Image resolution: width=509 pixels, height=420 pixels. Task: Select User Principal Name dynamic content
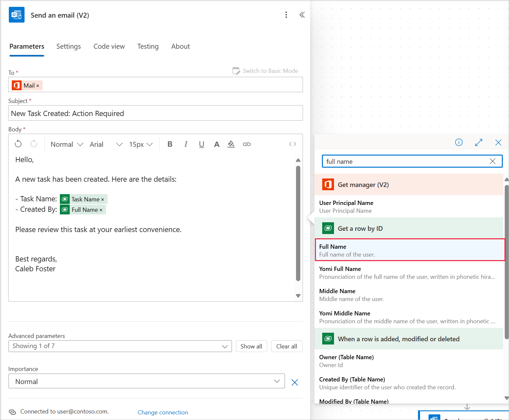point(409,206)
